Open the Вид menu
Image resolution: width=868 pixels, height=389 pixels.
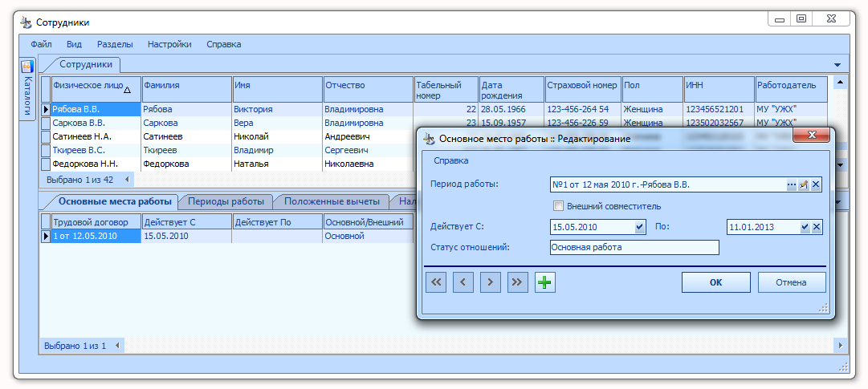tap(74, 44)
